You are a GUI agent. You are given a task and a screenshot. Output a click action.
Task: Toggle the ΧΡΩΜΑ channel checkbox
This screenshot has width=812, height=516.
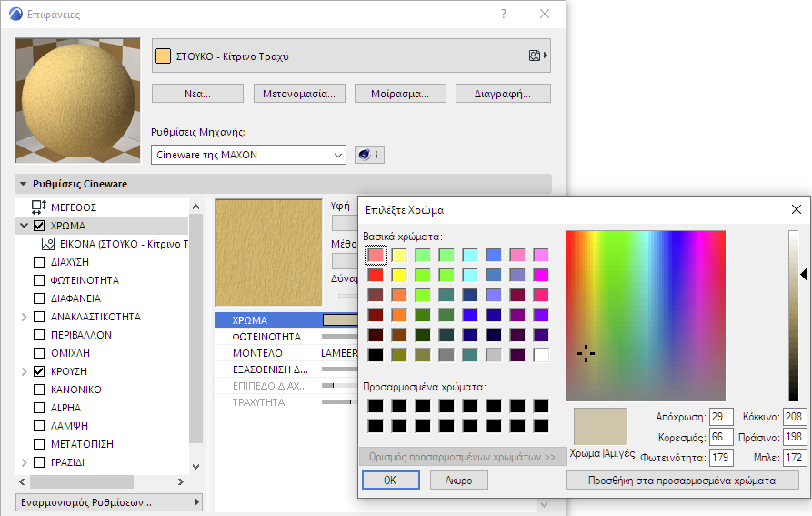pos(39,226)
